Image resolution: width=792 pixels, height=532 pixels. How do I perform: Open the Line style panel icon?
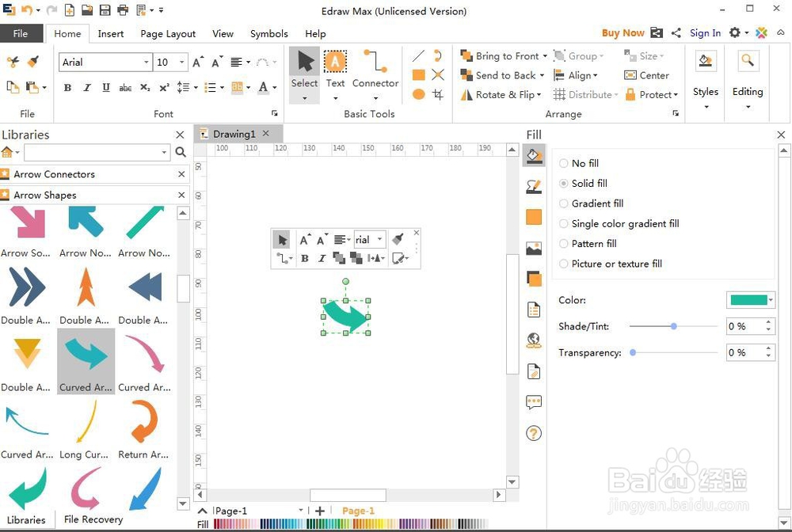tap(534, 187)
